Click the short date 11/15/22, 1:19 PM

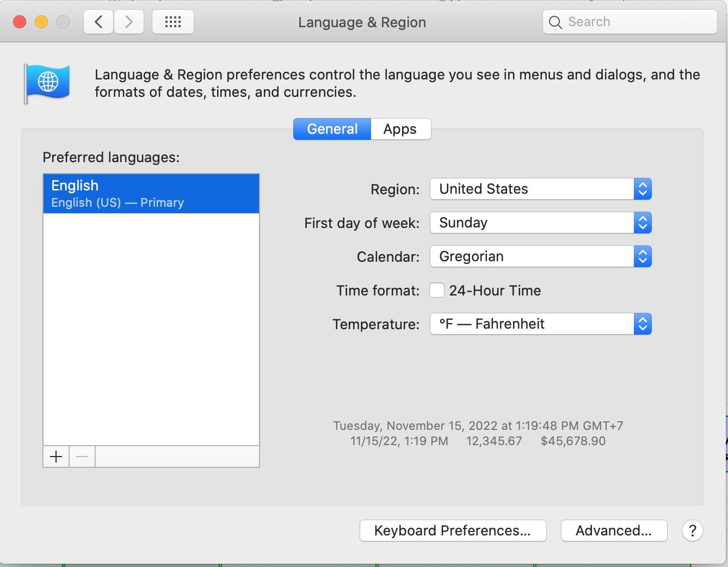[x=399, y=441]
